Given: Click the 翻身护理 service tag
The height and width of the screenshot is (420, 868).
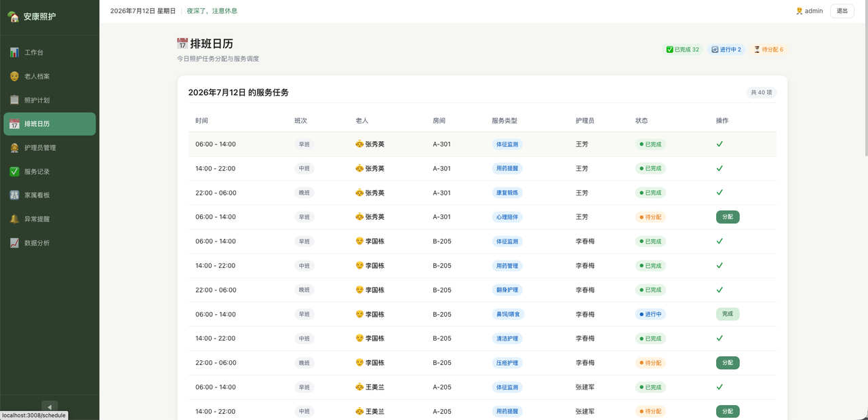Looking at the screenshot, I should tap(507, 290).
